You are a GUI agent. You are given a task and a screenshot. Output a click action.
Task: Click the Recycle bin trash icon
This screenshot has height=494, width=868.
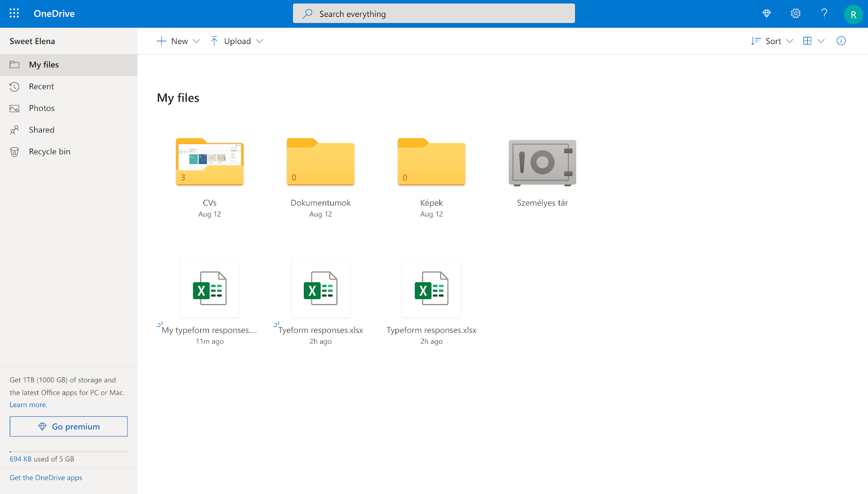[15, 152]
